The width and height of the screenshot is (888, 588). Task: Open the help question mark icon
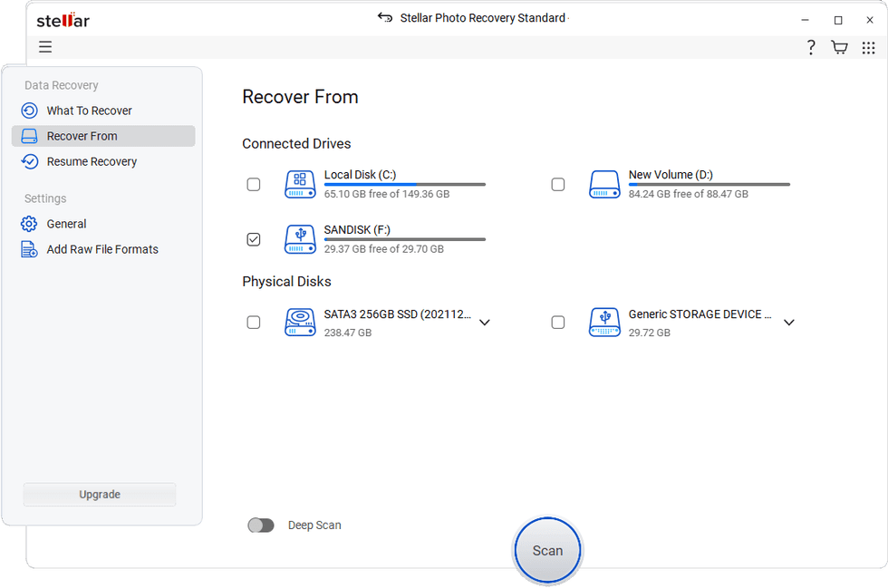click(x=811, y=46)
